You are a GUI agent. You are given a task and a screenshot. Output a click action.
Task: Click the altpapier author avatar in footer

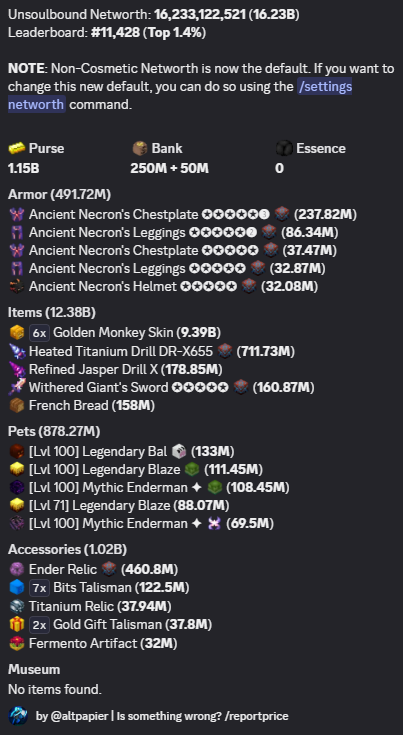click(18, 716)
